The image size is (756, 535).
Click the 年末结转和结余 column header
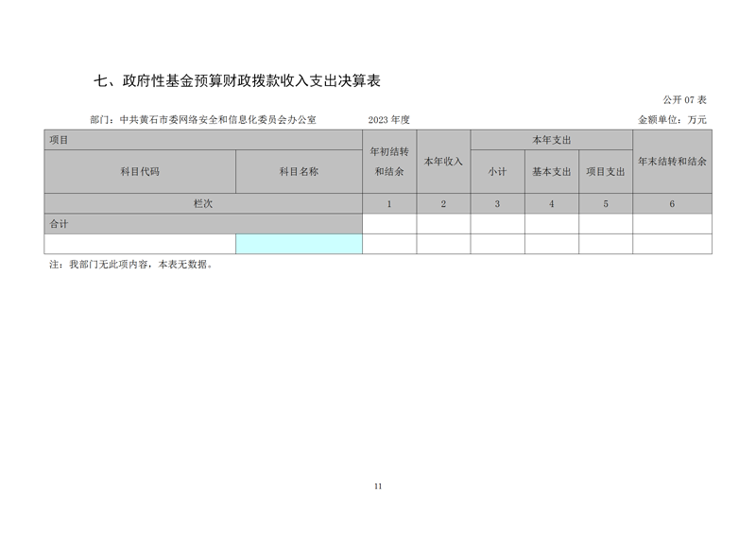pyautogui.click(x=672, y=162)
